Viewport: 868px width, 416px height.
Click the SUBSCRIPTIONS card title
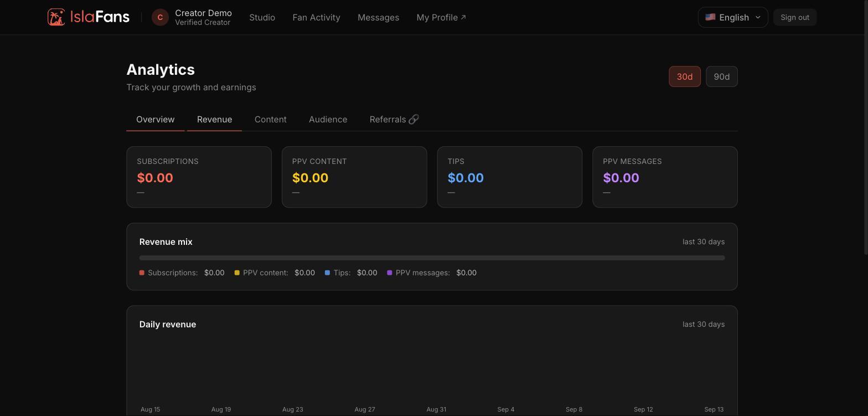(x=168, y=162)
